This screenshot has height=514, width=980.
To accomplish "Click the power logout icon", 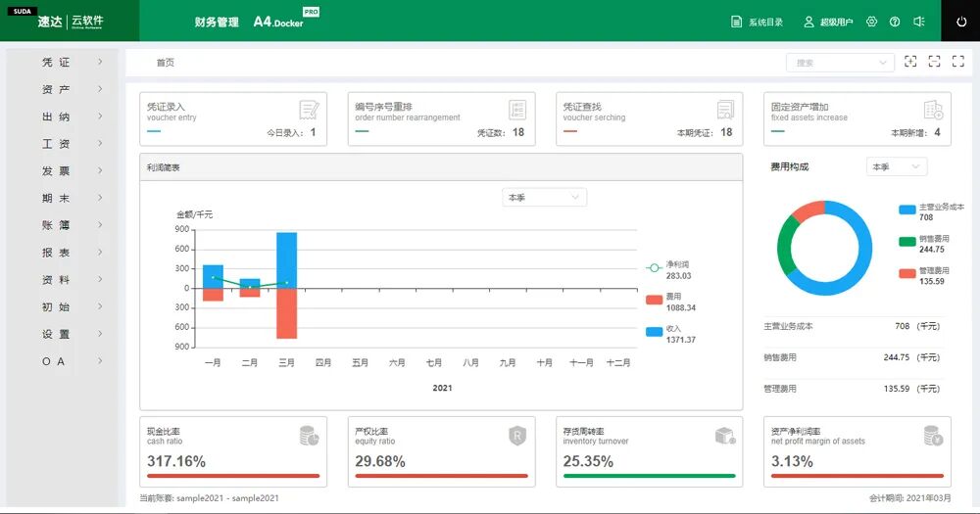I will tap(961, 22).
